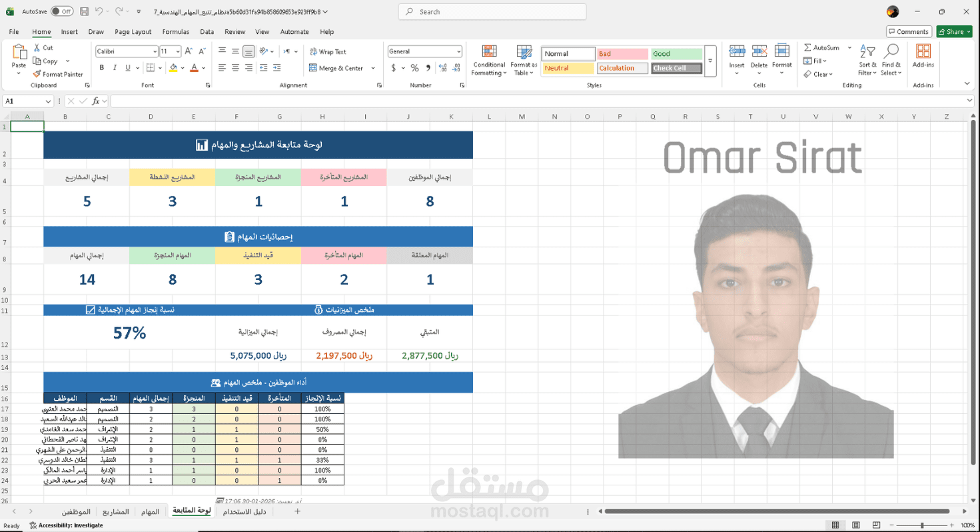Viewport: 980px width, 532px height.
Task: Click the Save icon in title bar
Action: 84,11
